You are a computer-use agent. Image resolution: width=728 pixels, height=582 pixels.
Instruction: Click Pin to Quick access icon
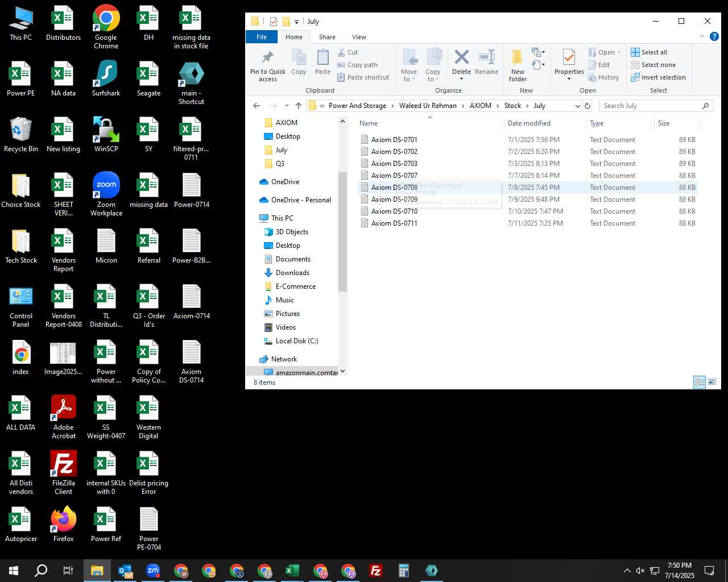(267, 66)
